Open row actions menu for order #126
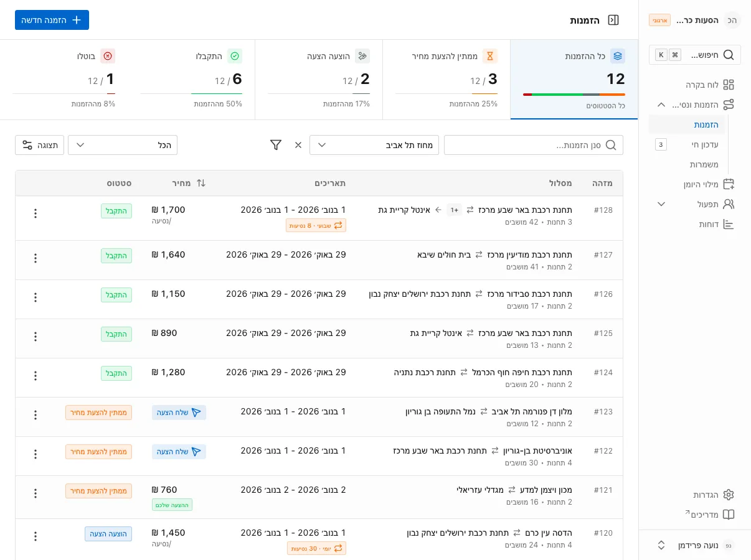This screenshot has height=560, width=751. (x=35, y=297)
